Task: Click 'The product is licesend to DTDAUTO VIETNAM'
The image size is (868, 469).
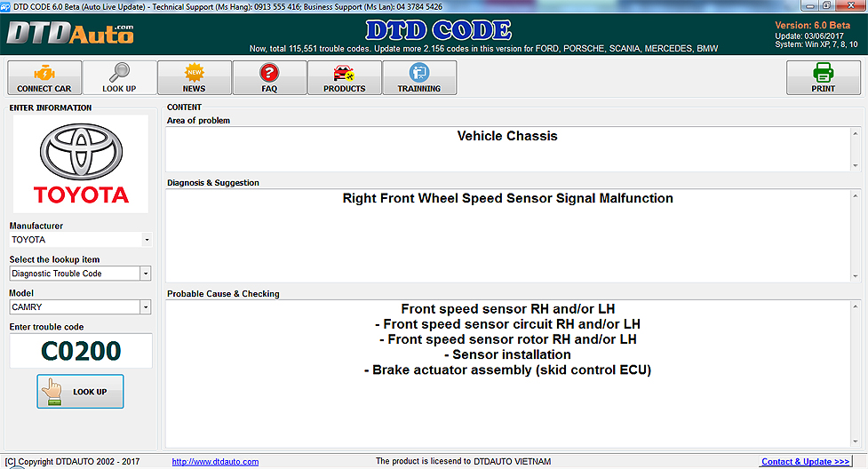Action: (x=464, y=461)
